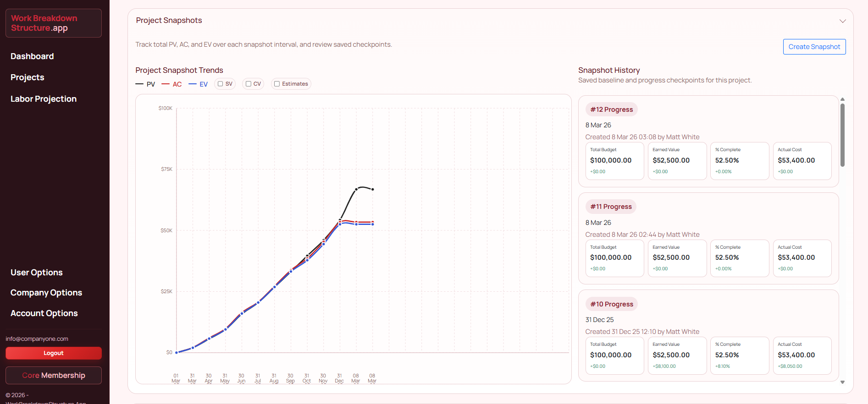868x404 pixels.
Task: Click the PV legend line entry
Action: (145, 84)
